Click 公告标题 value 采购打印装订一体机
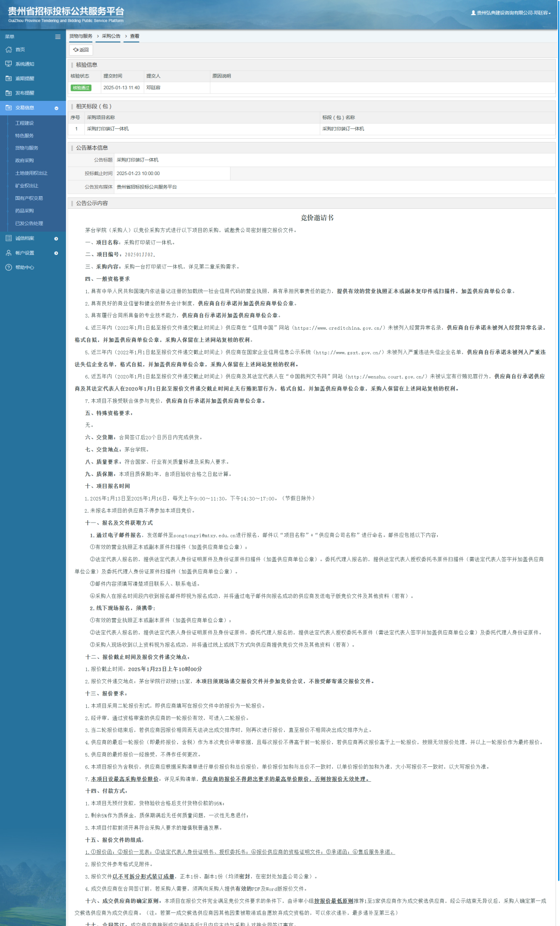The height and width of the screenshot is (926, 560). click(x=138, y=160)
